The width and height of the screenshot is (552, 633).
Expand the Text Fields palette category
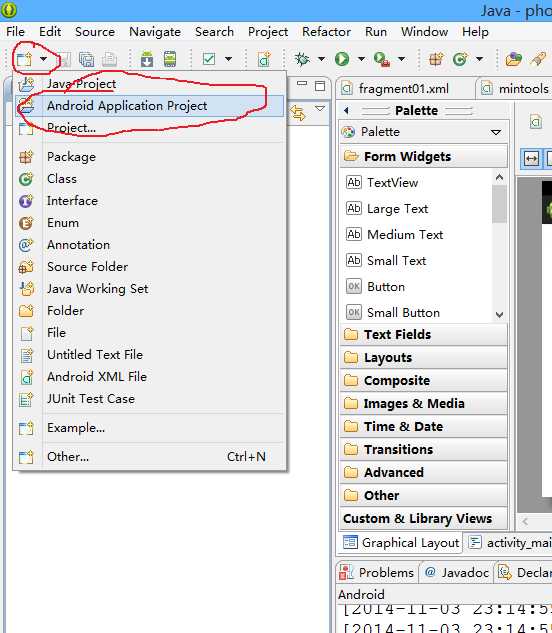pos(424,334)
